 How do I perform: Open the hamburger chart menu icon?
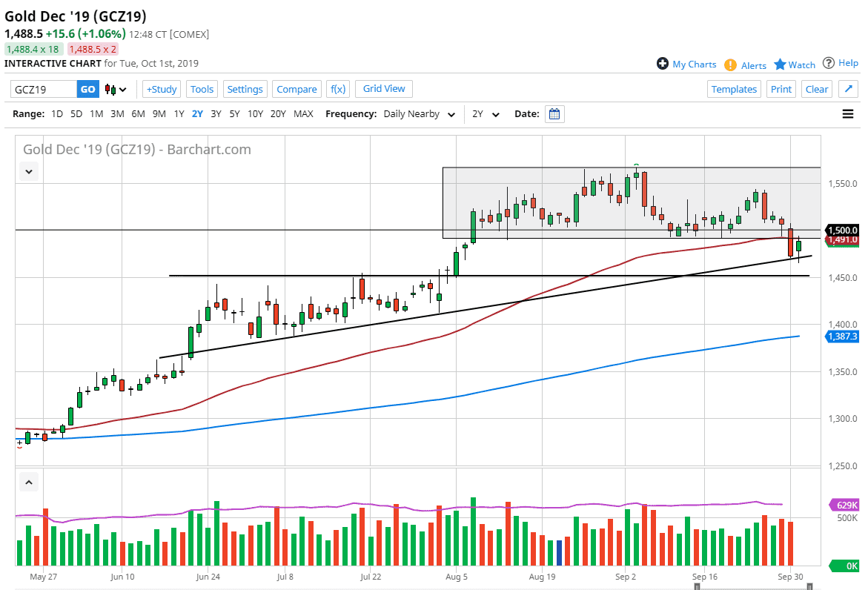pyautogui.click(x=848, y=114)
